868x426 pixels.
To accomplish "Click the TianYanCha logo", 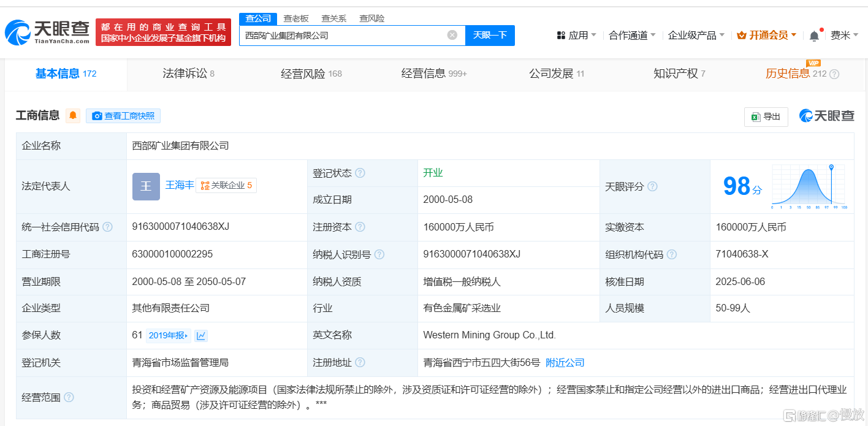I will tap(47, 32).
